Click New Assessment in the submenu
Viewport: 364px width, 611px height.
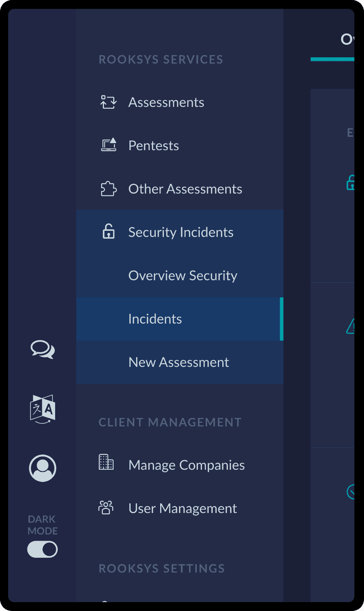(x=179, y=362)
